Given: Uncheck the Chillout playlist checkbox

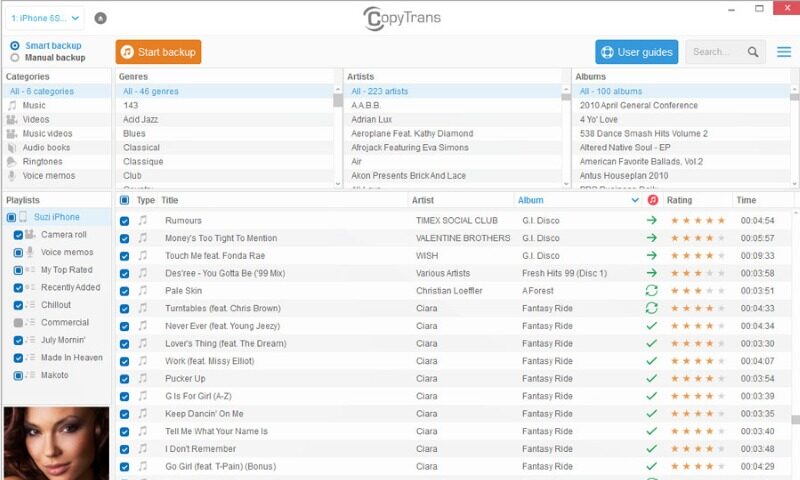Looking at the screenshot, I should coord(18,305).
